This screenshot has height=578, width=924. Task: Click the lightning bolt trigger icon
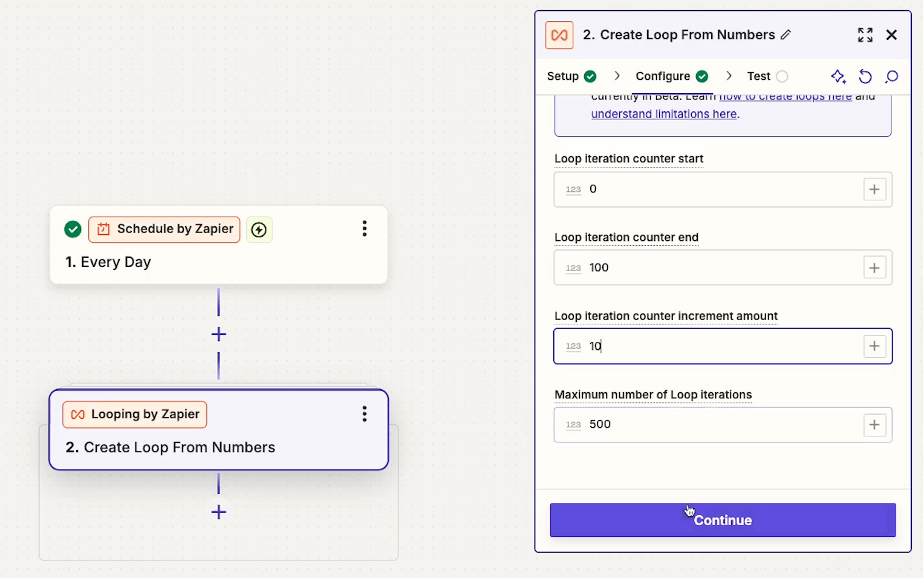pos(259,229)
